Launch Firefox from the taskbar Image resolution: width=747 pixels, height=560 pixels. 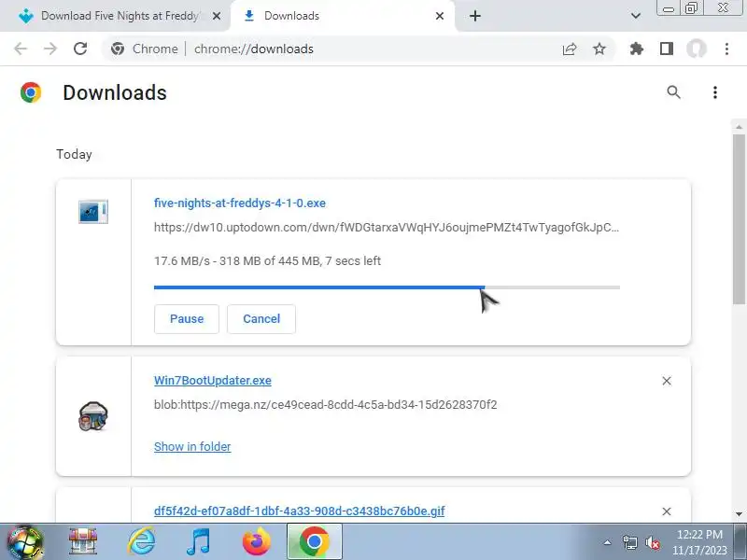(x=257, y=542)
